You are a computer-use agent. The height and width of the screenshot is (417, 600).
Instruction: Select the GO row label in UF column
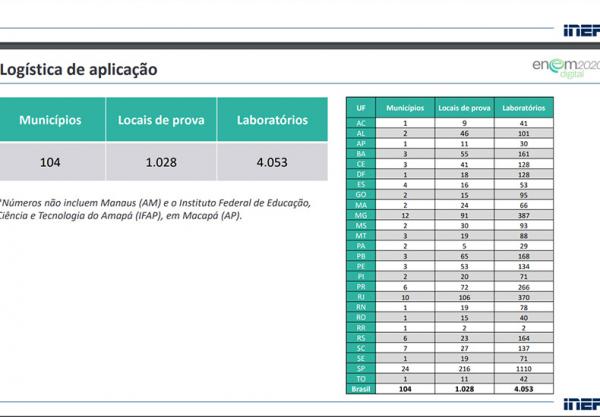tap(361, 195)
